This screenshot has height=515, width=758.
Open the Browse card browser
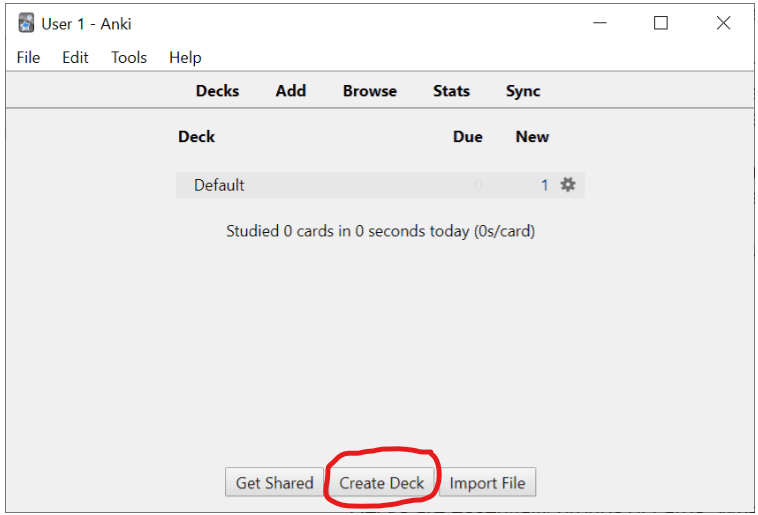point(370,91)
